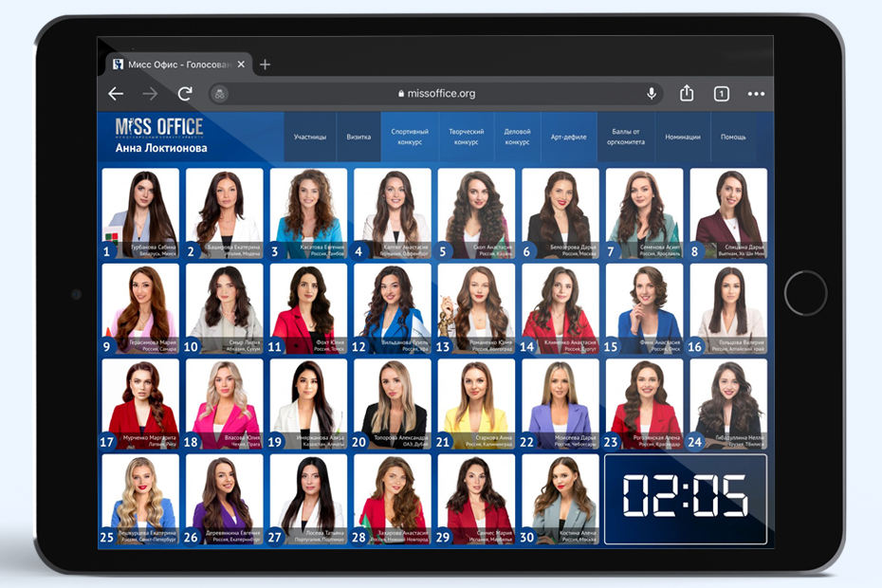
Task: Reload the page with the refresh icon
Action: pos(185,94)
